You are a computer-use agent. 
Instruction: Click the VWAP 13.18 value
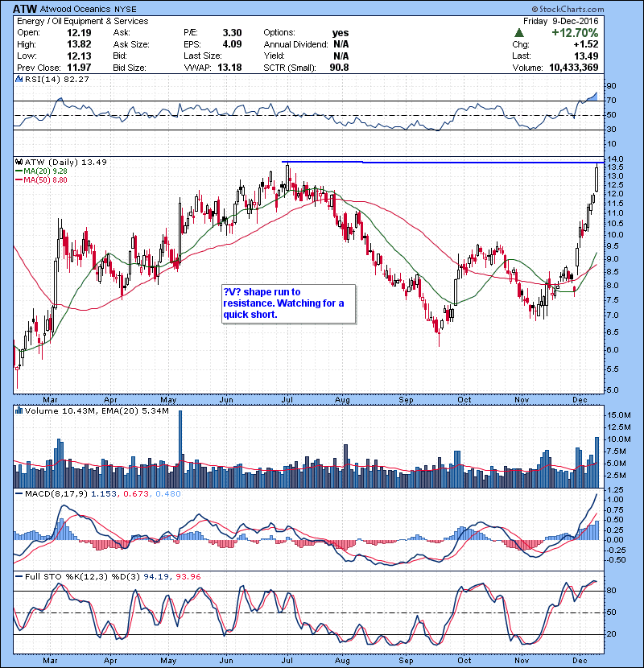point(229,68)
